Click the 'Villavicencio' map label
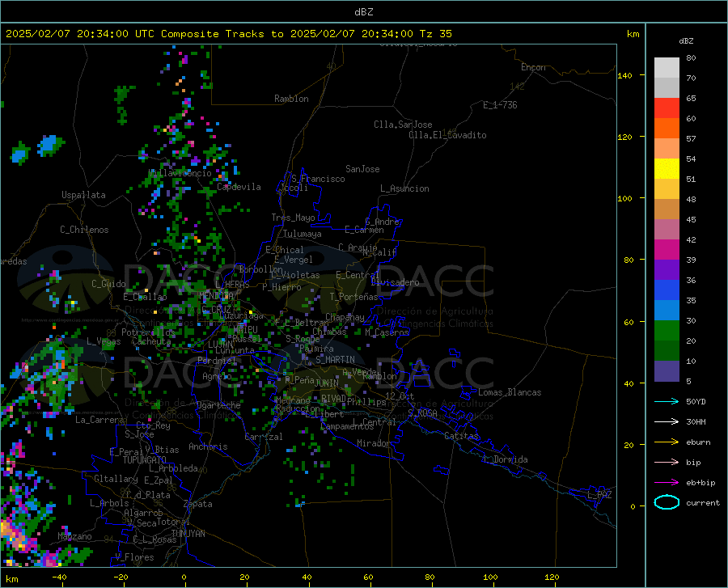 (180, 173)
